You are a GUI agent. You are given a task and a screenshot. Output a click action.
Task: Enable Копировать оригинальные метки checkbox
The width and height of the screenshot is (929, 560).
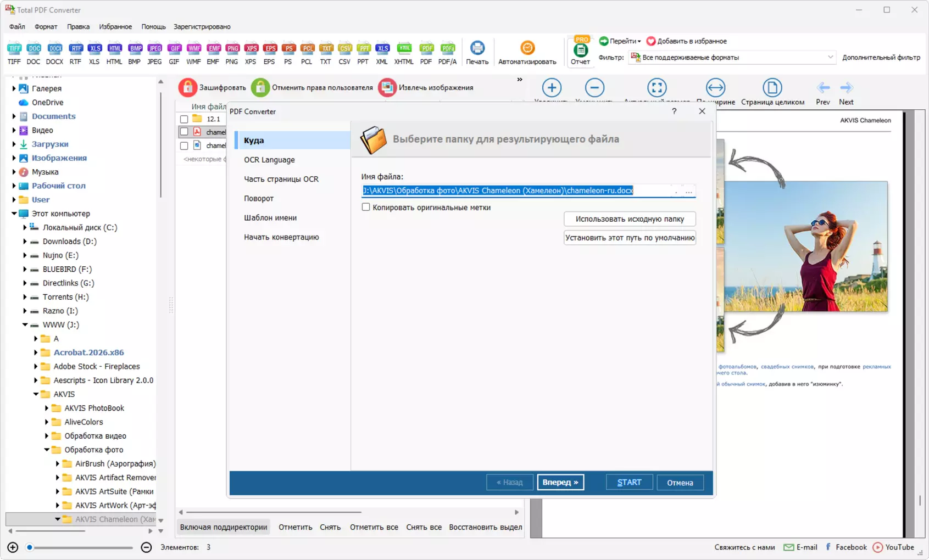click(366, 207)
